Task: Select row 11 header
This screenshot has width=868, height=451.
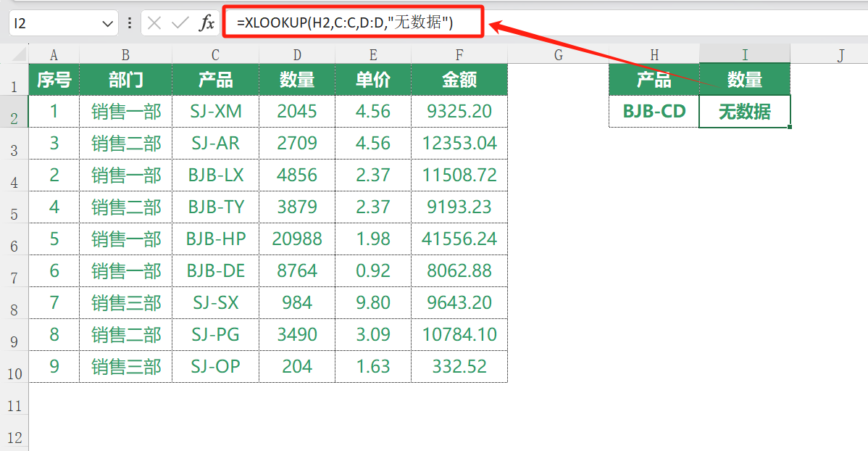Action: point(14,399)
